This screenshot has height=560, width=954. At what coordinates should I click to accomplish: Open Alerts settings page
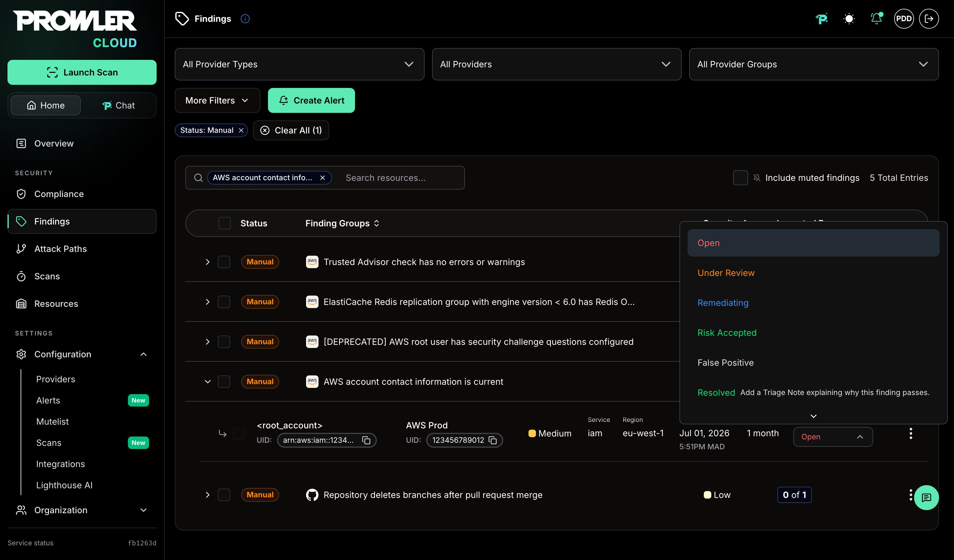pyautogui.click(x=48, y=400)
